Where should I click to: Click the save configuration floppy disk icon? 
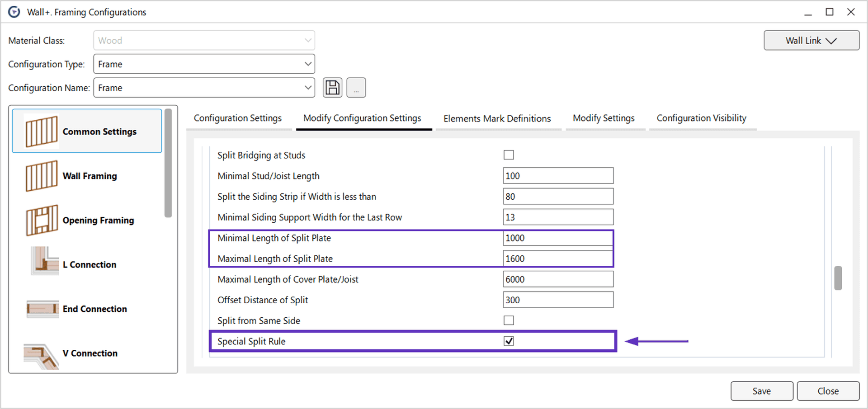(332, 88)
